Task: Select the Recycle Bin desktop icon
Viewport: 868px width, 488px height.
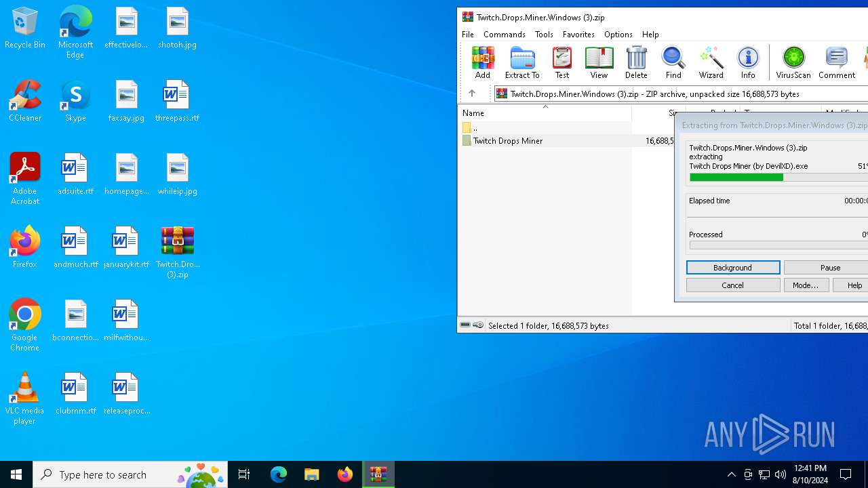Action: pyautogui.click(x=25, y=28)
